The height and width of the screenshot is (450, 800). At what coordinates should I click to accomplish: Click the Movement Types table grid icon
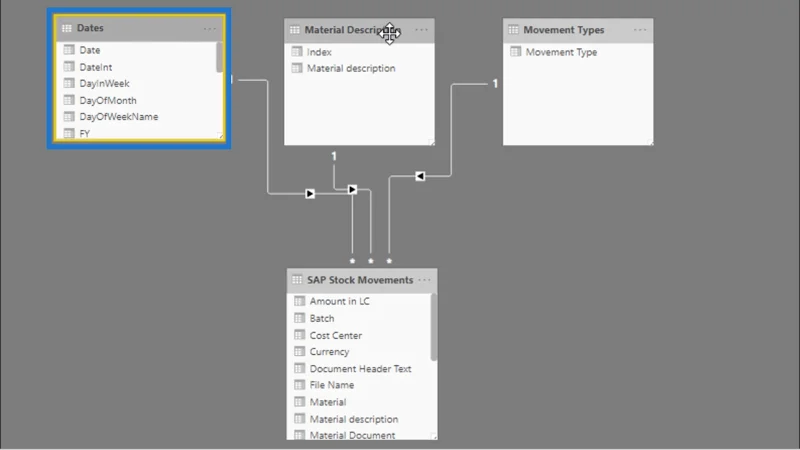[x=513, y=30]
